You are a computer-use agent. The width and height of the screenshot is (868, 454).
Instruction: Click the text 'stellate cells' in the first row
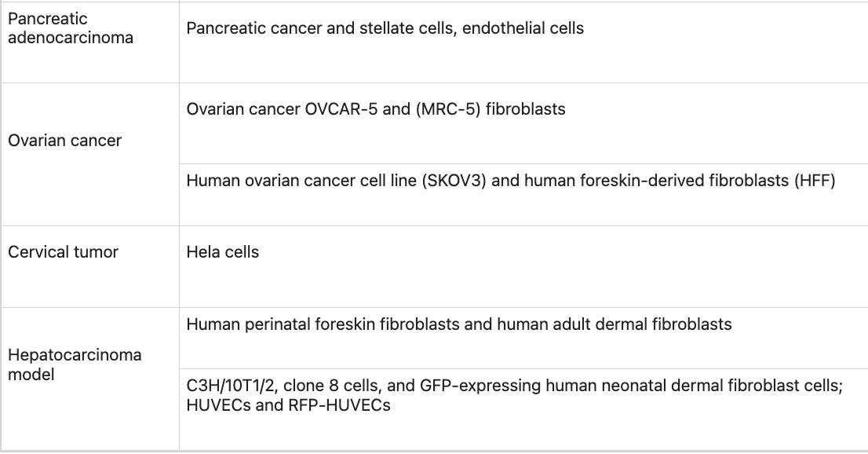click(408, 28)
